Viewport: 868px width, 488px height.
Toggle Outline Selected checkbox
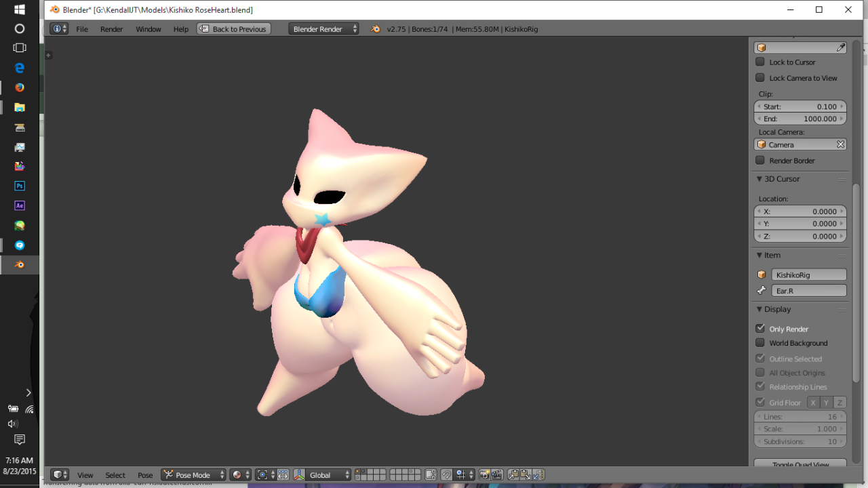click(x=760, y=358)
